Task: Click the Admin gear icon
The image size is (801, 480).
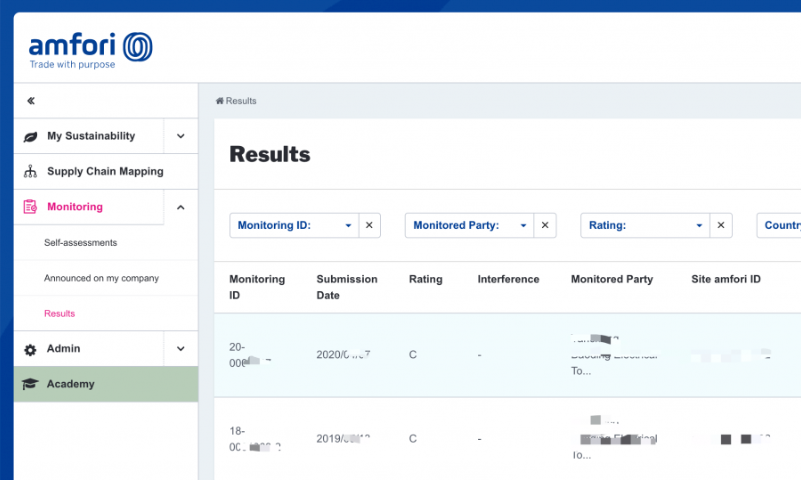Action: tap(30, 349)
